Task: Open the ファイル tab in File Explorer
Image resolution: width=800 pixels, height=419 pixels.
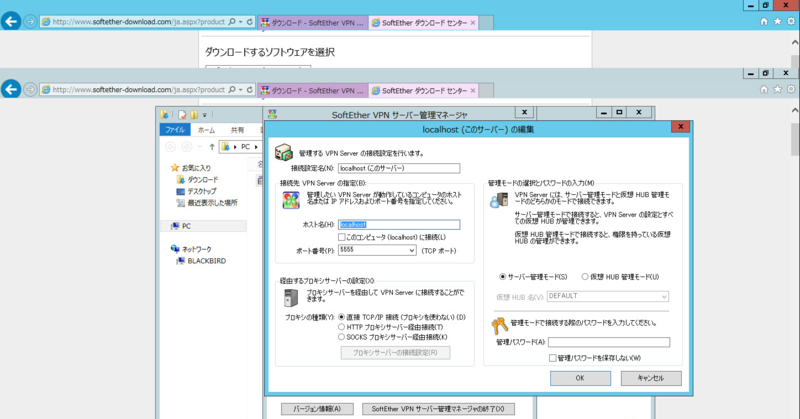Action: [175, 130]
